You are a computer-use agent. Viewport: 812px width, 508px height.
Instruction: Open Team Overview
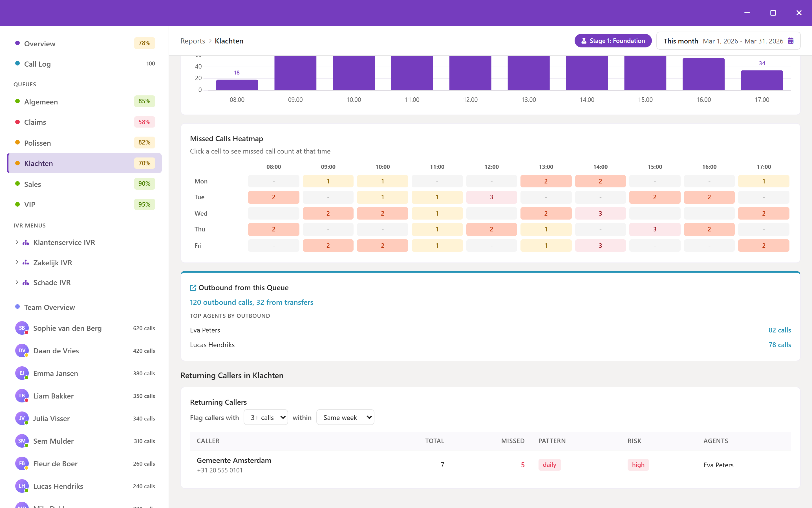(x=84, y=307)
